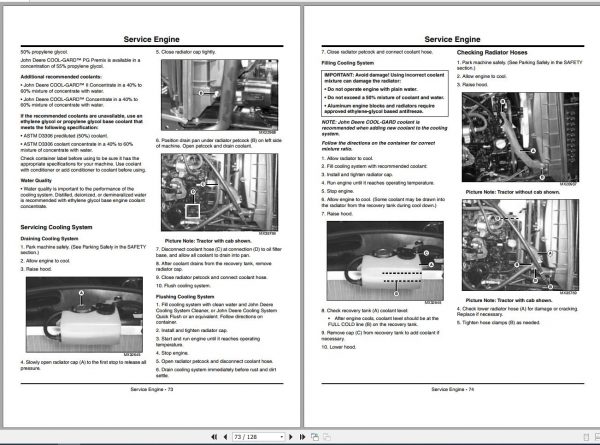Click the 'Additional recommended coolants:' text

click(x=61, y=77)
